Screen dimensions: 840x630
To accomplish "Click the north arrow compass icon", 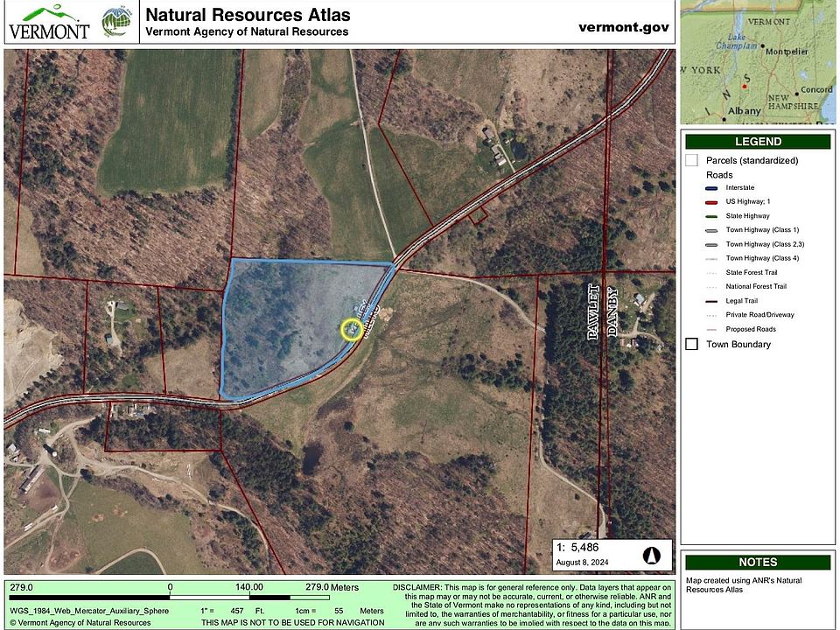I will (x=651, y=555).
